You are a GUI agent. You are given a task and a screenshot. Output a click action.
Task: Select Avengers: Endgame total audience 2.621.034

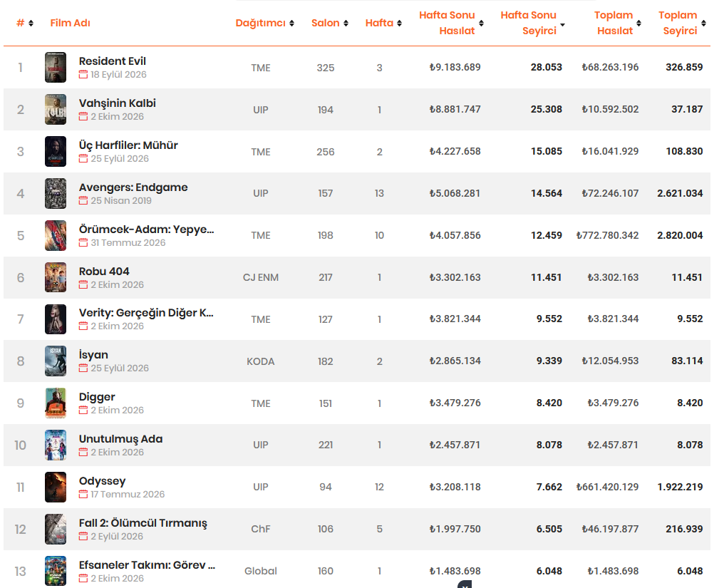point(680,194)
